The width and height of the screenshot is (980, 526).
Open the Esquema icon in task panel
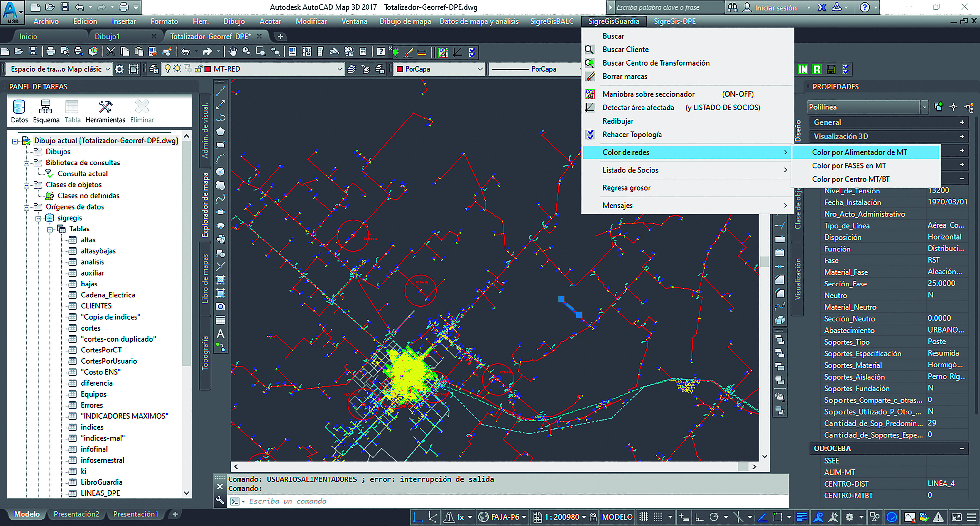[46, 111]
